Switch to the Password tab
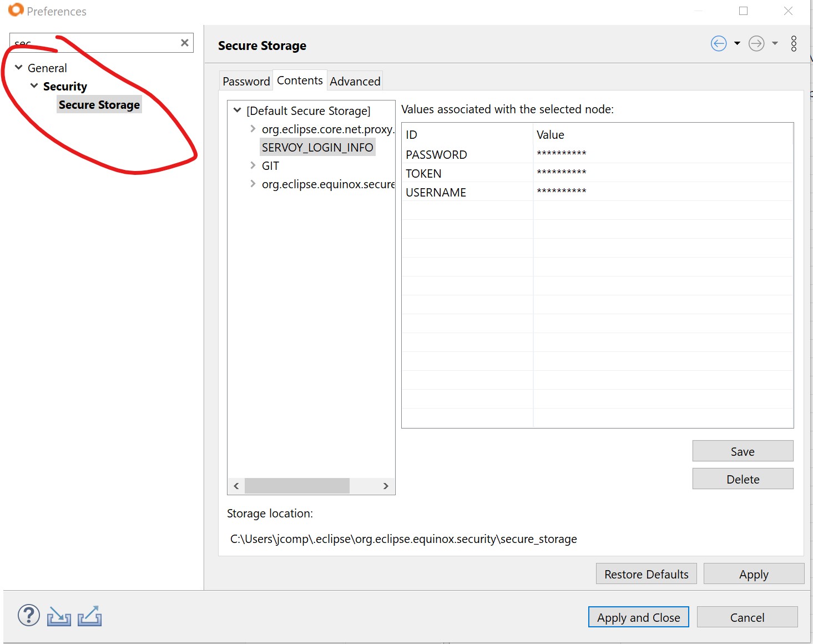 click(x=246, y=81)
